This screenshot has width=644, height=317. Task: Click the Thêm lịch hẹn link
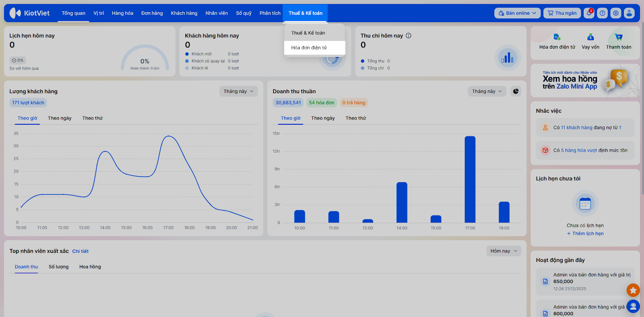coord(585,234)
